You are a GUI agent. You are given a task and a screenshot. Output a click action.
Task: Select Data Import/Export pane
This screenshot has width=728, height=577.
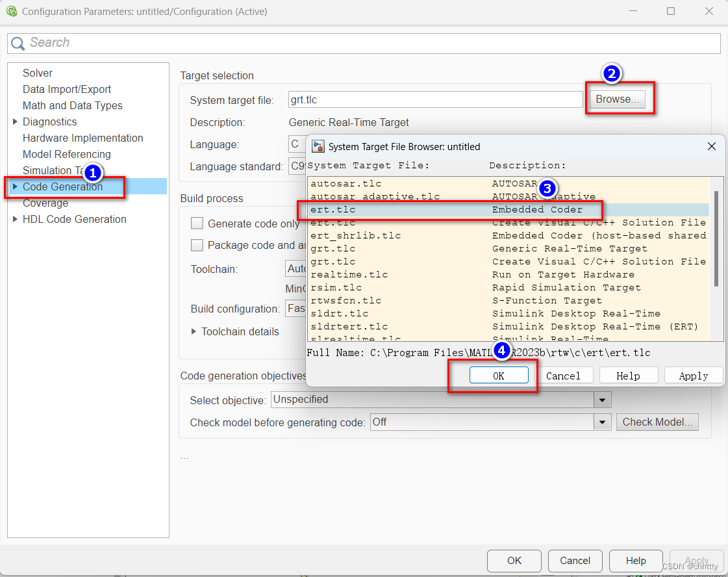click(x=67, y=89)
